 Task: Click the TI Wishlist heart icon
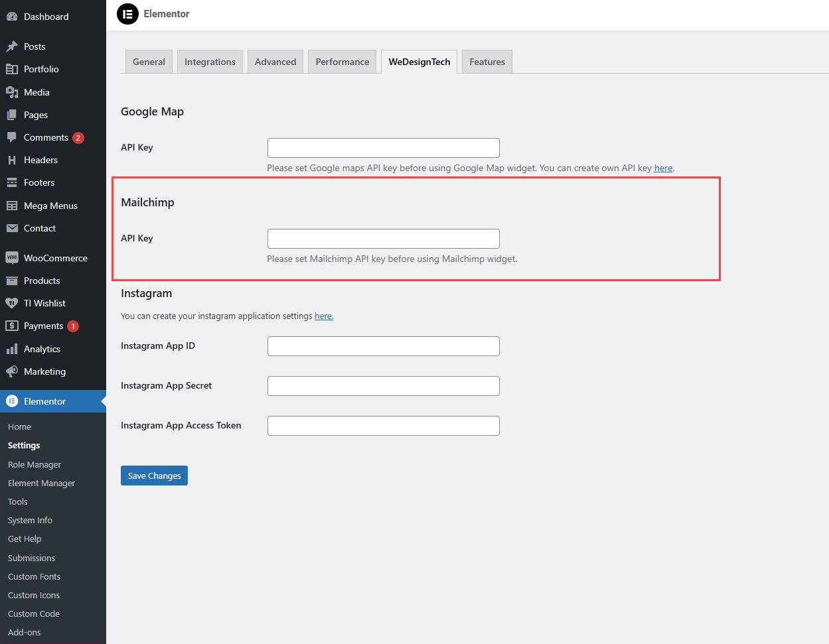pyautogui.click(x=12, y=303)
